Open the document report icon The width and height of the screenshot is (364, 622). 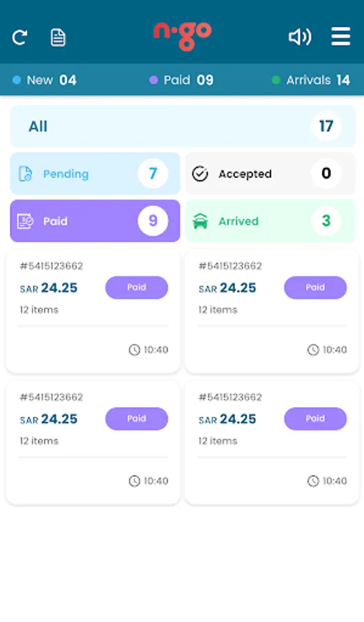(x=58, y=38)
